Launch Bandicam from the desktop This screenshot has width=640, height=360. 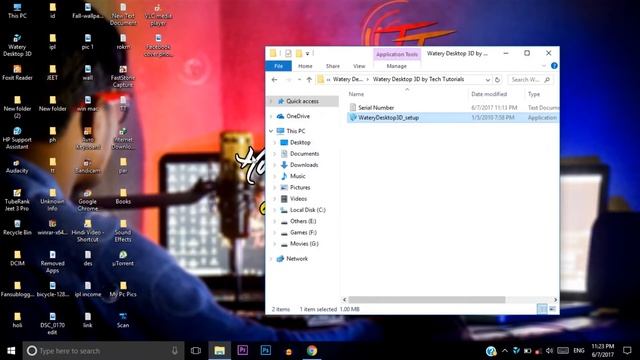[88, 167]
